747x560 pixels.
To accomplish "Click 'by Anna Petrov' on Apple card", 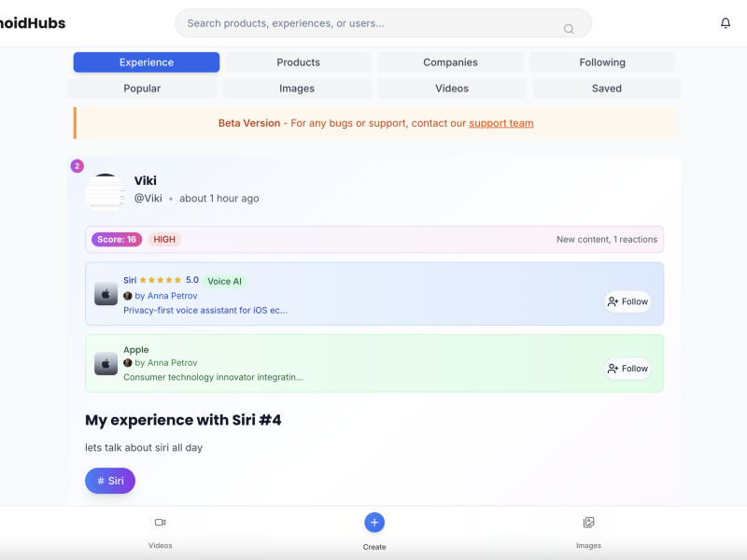I will 166,363.
